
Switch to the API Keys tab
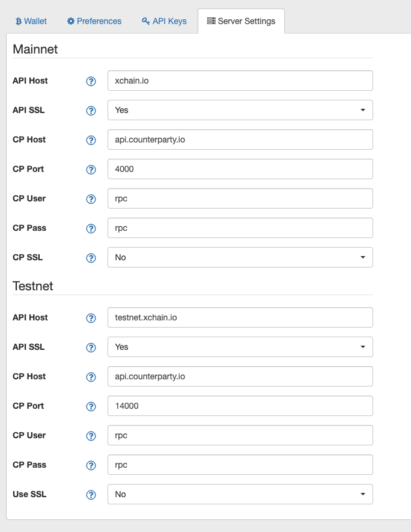point(164,21)
